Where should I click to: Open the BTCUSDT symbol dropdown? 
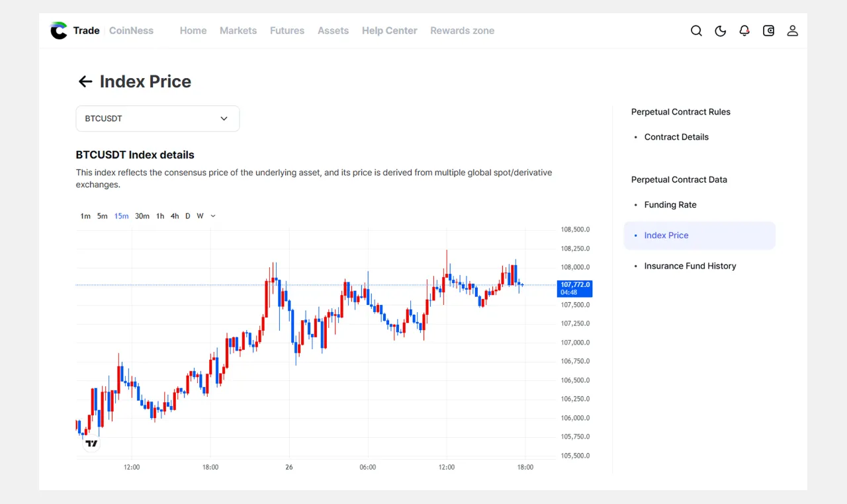tap(157, 118)
